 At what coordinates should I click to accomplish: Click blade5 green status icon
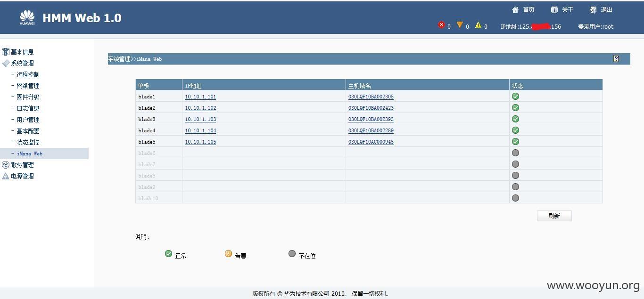click(x=515, y=141)
